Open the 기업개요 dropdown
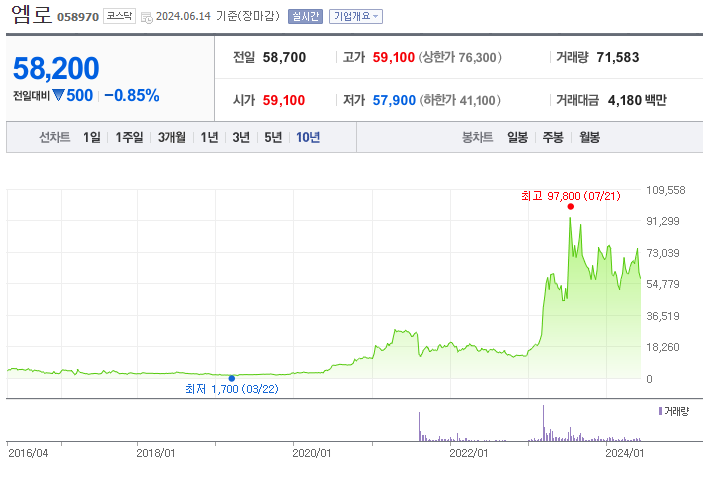This screenshot has width=703, height=477. 356,17
